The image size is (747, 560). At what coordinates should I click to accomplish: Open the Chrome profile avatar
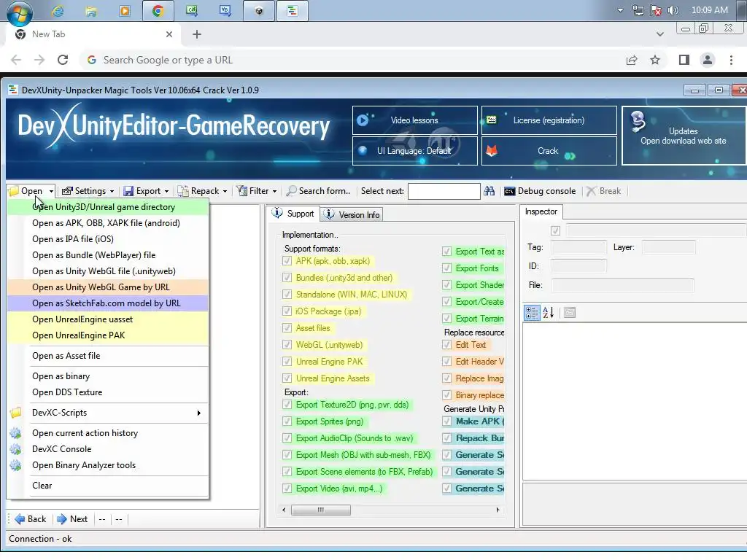[708, 60]
